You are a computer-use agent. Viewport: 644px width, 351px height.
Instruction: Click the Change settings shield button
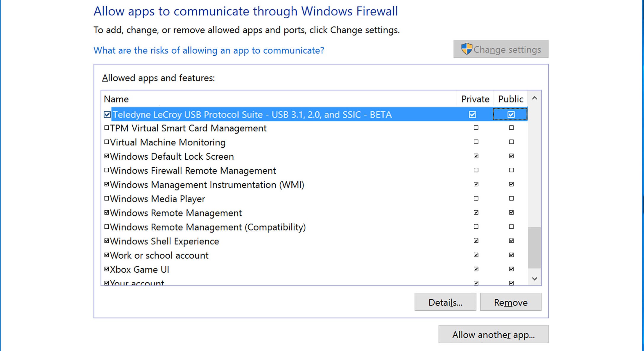(x=501, y=49)
